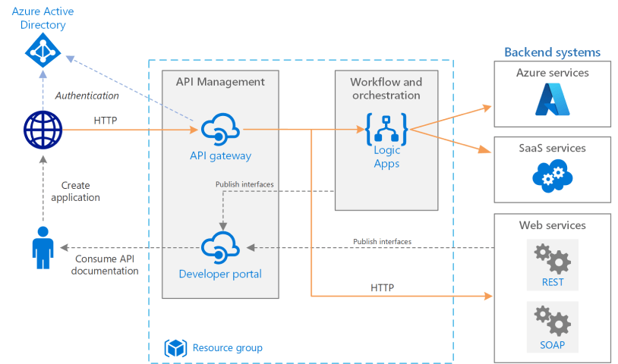Select the Web services box title

(552, 225)
